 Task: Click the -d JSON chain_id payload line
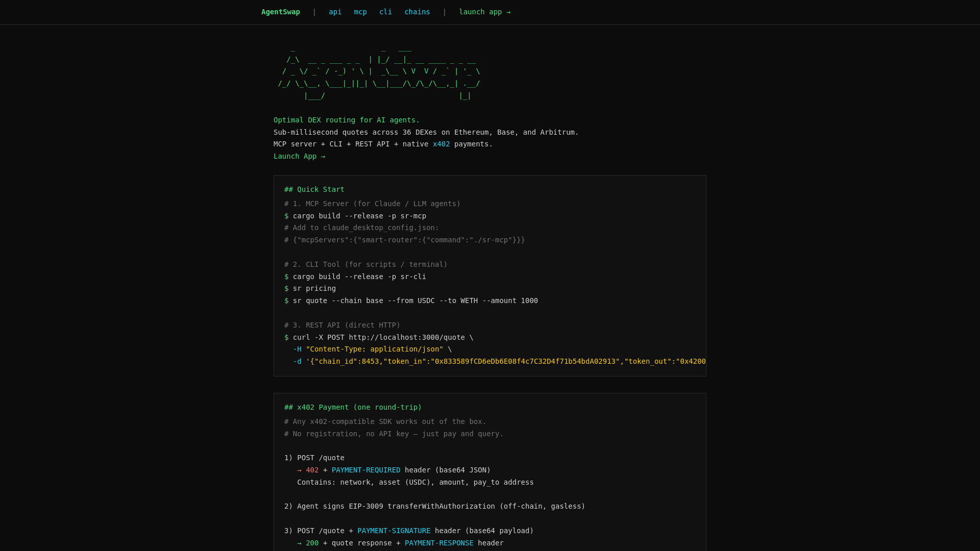499,361
